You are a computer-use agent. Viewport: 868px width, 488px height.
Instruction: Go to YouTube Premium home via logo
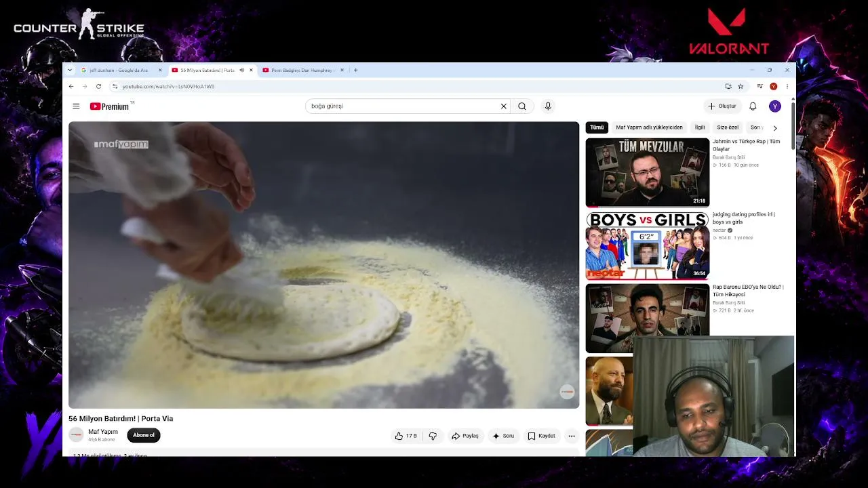click(109, 106)
